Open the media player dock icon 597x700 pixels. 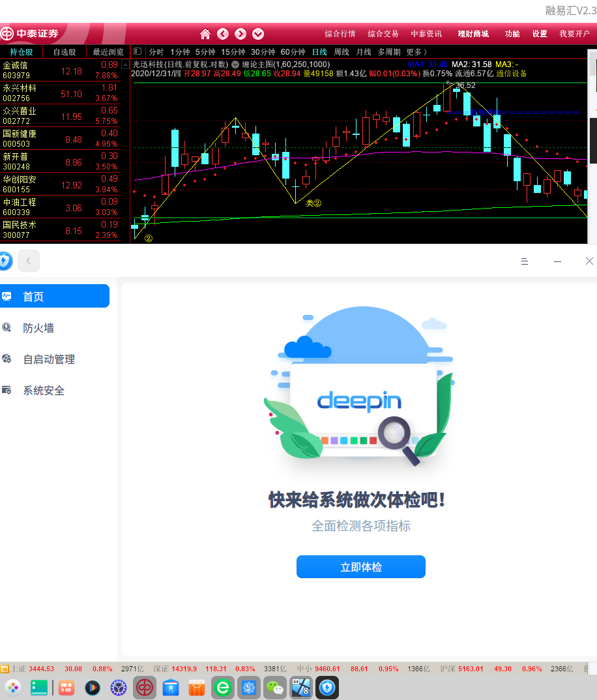[93, 688]
